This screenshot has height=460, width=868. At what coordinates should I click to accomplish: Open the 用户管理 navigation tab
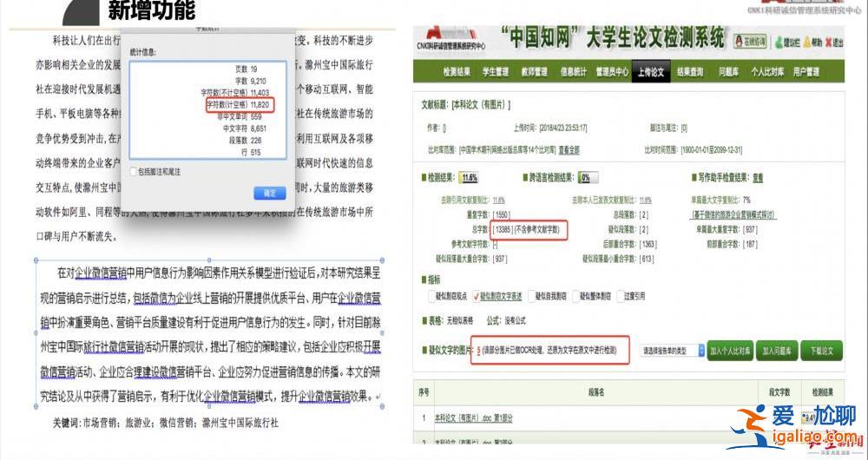806,72
